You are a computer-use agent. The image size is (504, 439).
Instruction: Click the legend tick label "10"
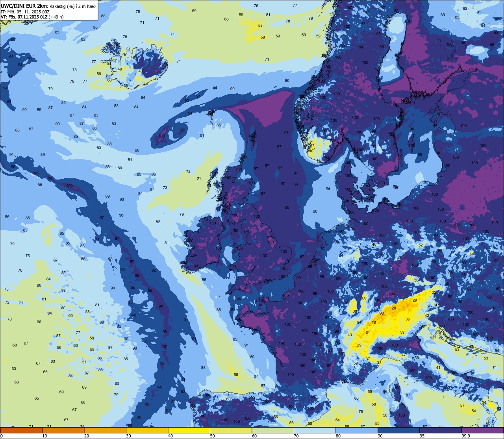[x=44, y=436]
